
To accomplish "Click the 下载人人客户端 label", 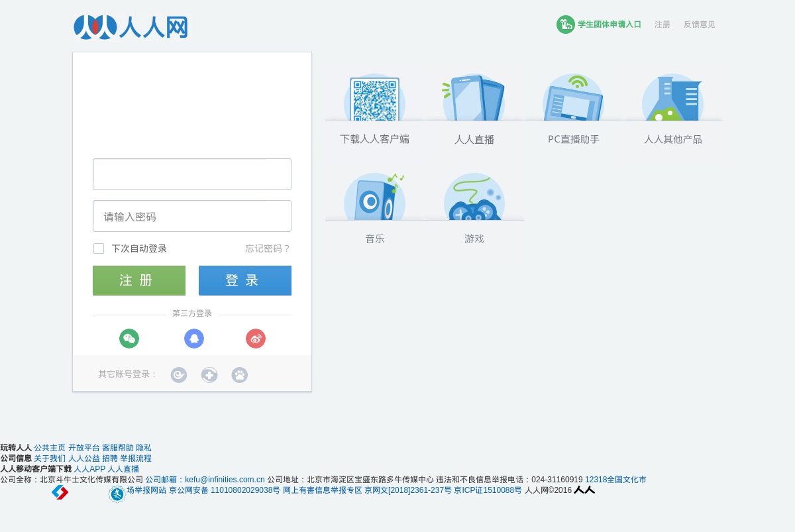I will 374,139.
